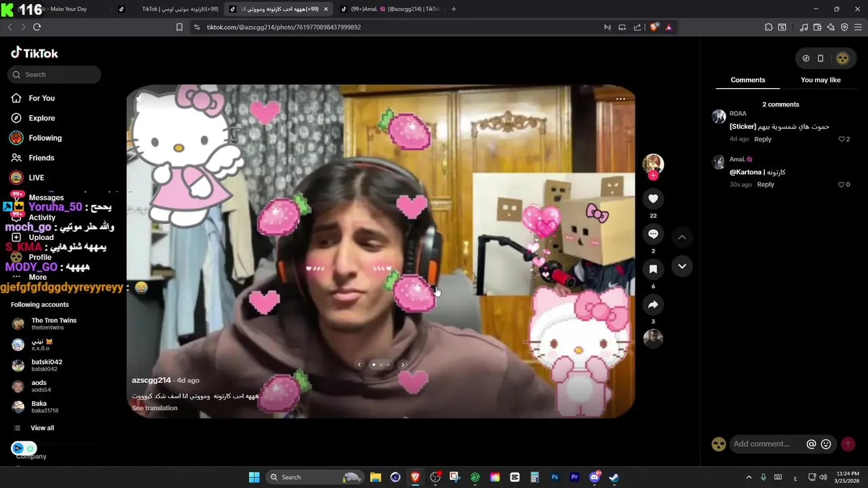Open the more options ellipsis on the photo
The width and height of the screenshot is (868, 488).
click(x=620, y=99)
